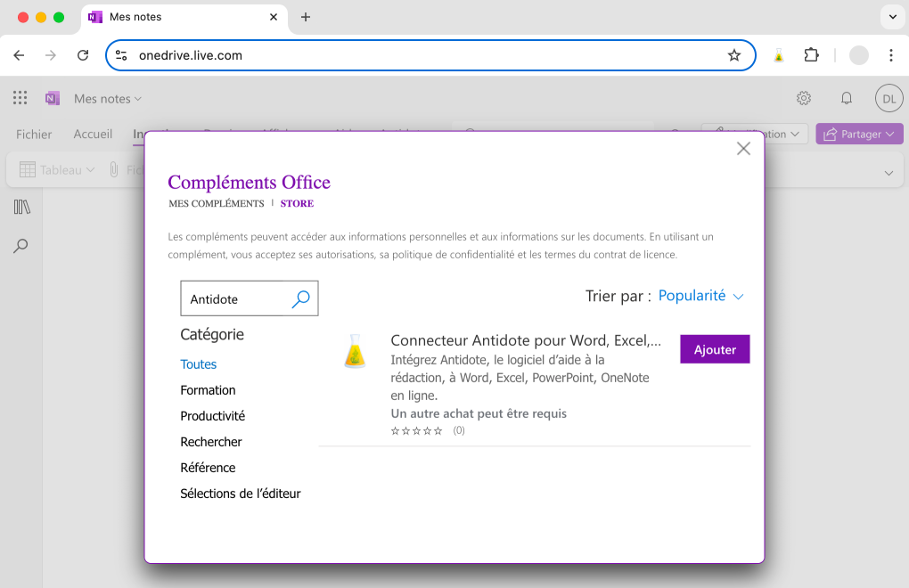Screen dimensions: 909x588
Task: Open the Popularité sort dropdown
Action: tap(700, 296)
